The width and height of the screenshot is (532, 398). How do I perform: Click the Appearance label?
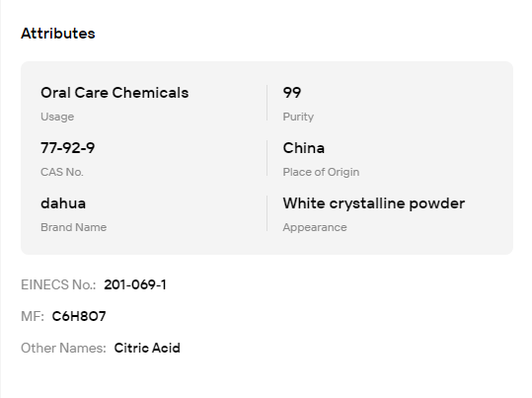[315, 227]
